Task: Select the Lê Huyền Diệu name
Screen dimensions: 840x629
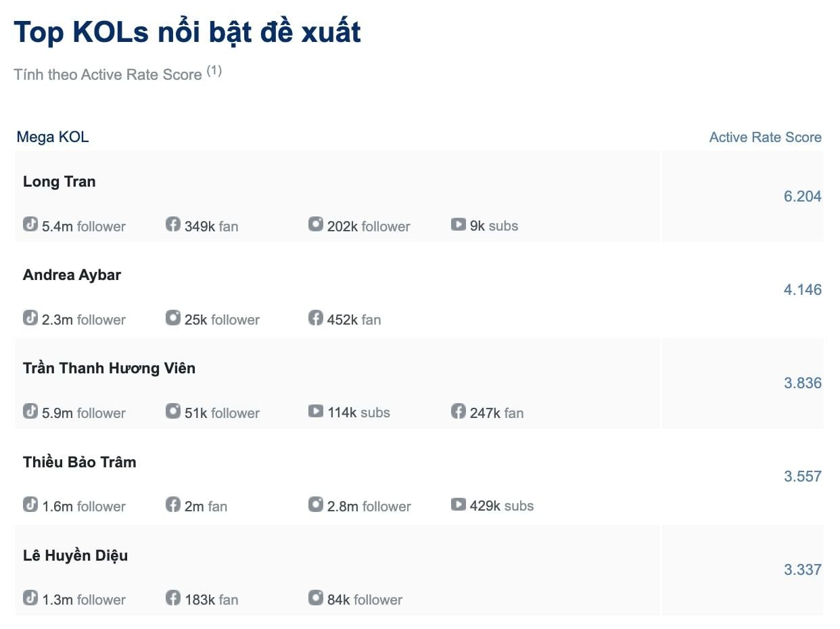Action: [75, 556]
